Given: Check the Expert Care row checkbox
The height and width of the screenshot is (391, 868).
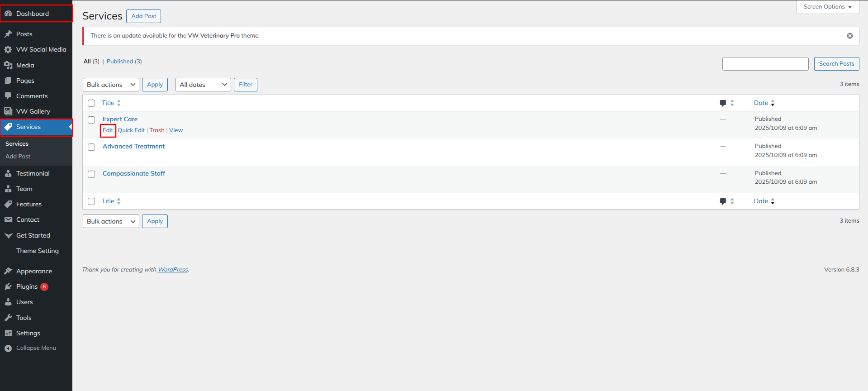Looking at the screenshot, I should [91, 120].
